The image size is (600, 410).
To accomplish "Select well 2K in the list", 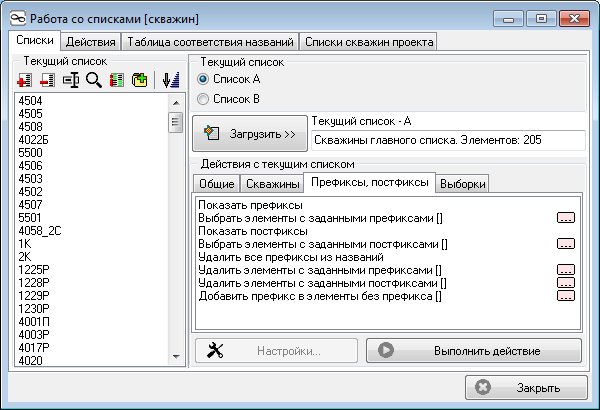I will coord(24,257).
